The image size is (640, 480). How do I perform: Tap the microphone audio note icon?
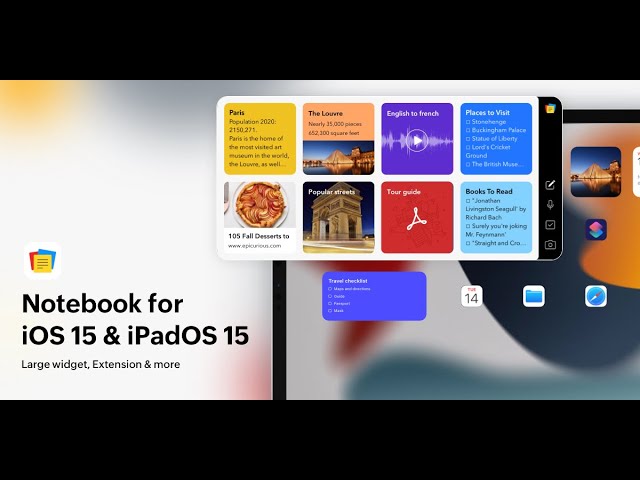[x=550, y=205]
